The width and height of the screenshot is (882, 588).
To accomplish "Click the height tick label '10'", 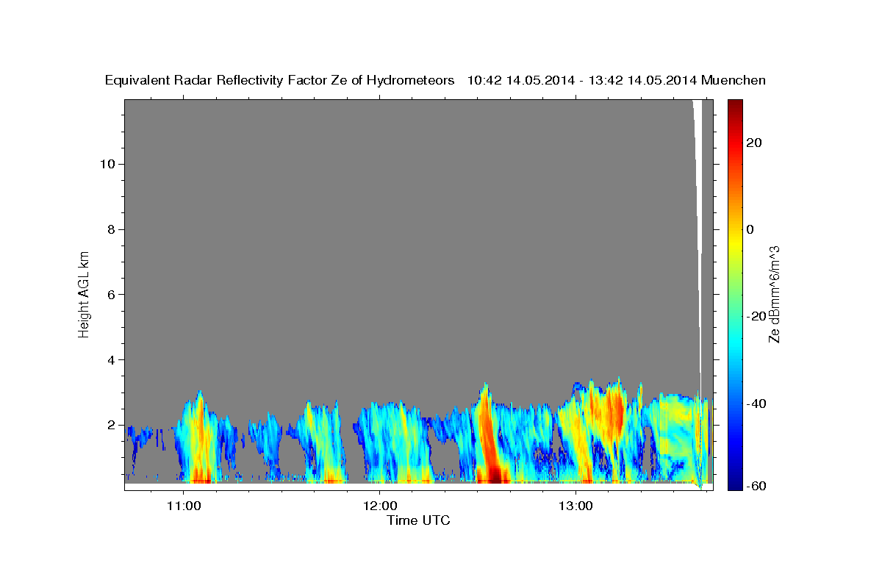I will (x=107, y=164).
